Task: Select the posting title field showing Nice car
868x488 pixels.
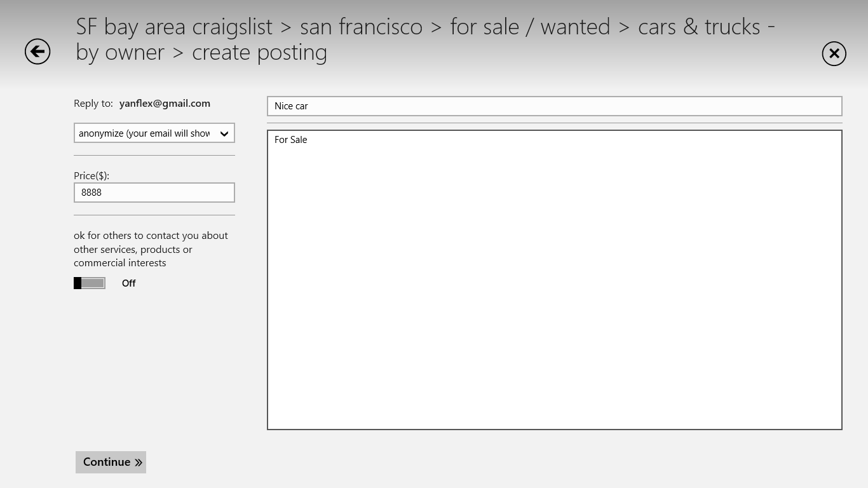Action: (x=555, y=105)
